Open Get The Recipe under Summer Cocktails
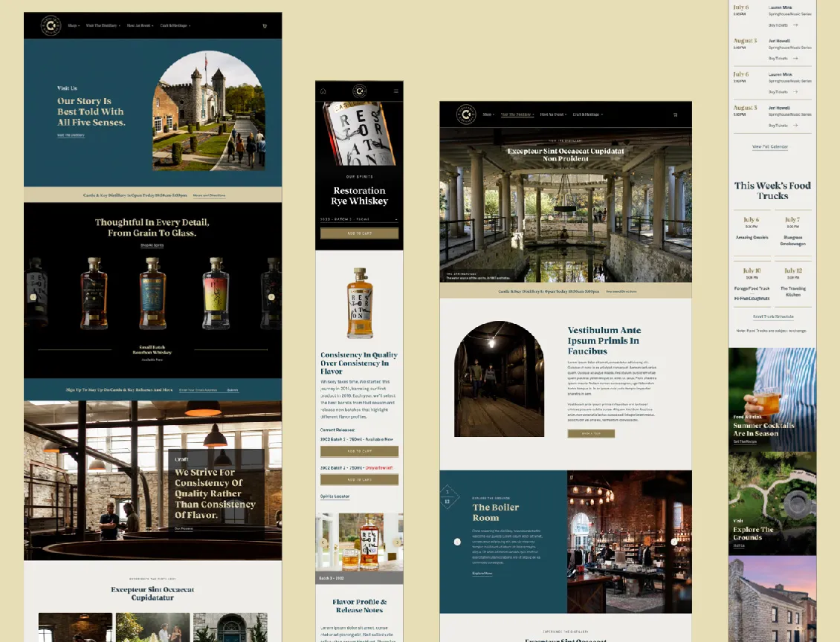The height and width of the screenshot is (642, 840). coord(745,441)
